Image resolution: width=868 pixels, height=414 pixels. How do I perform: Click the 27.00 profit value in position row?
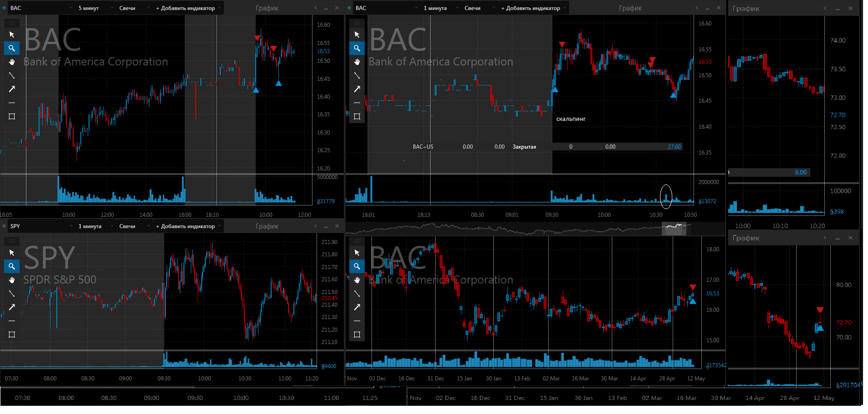(x=674, y=147)
